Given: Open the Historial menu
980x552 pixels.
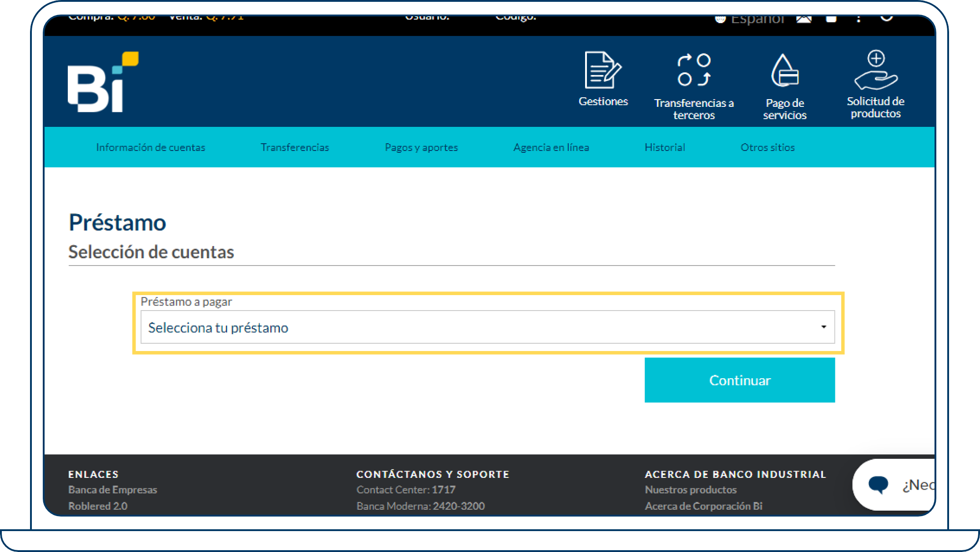Looking at the screenshot, I should [665, 147].
